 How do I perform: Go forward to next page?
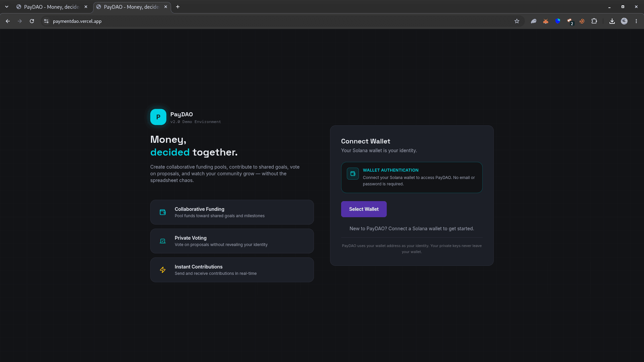20,21
